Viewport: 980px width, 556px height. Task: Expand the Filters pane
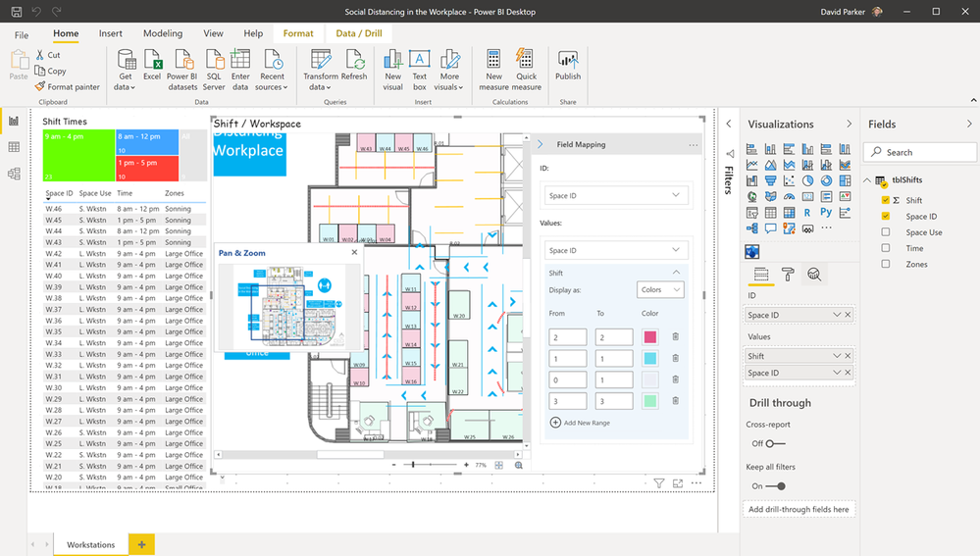pos(729,124)
